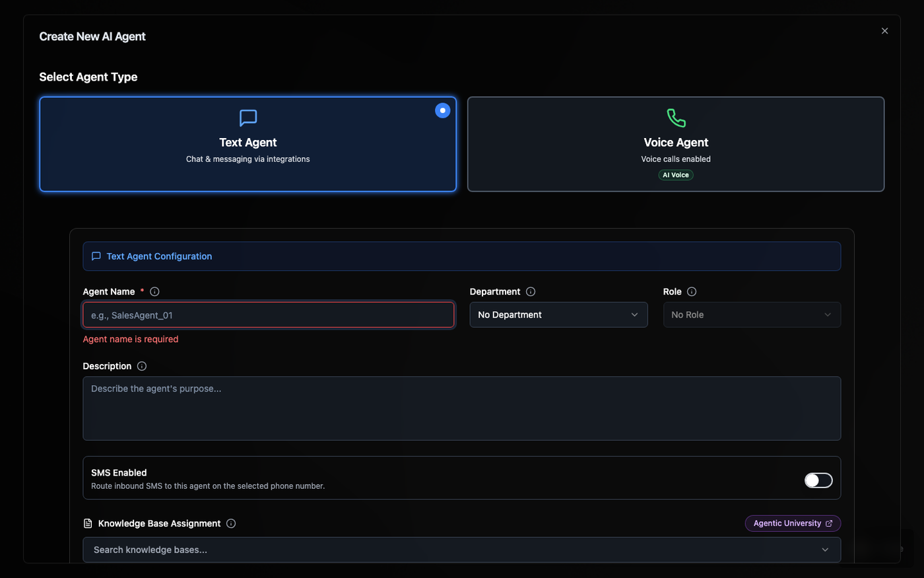This screenshot has height=578, width=924.
Task: Click the info icon next to Role
Action: point(692,291)
